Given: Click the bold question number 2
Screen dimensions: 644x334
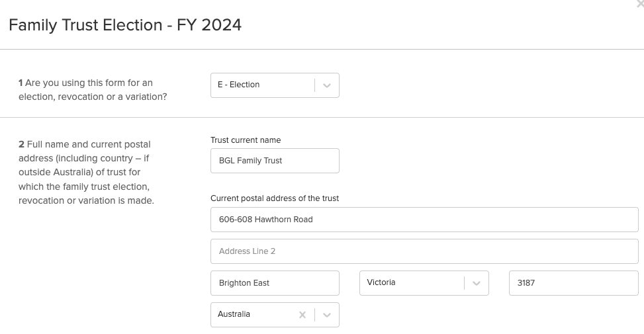Looking at the screenshot, I should 21,144.
